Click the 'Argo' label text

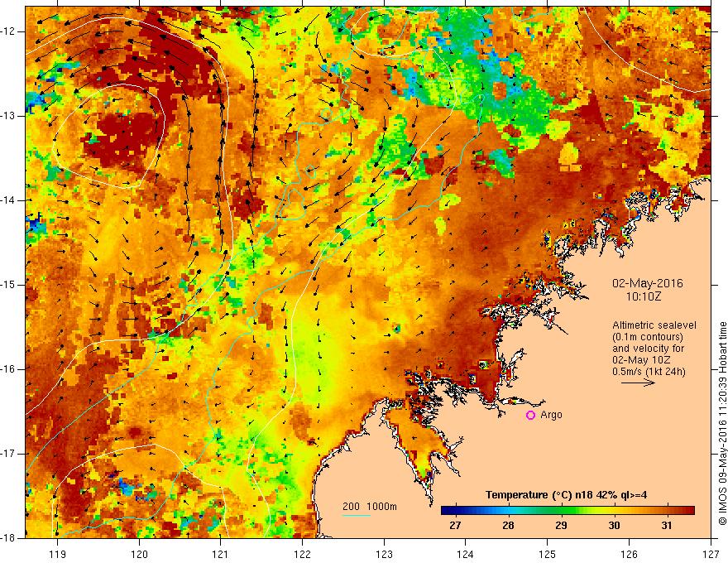pyautogui.click(x=551, y=415)
